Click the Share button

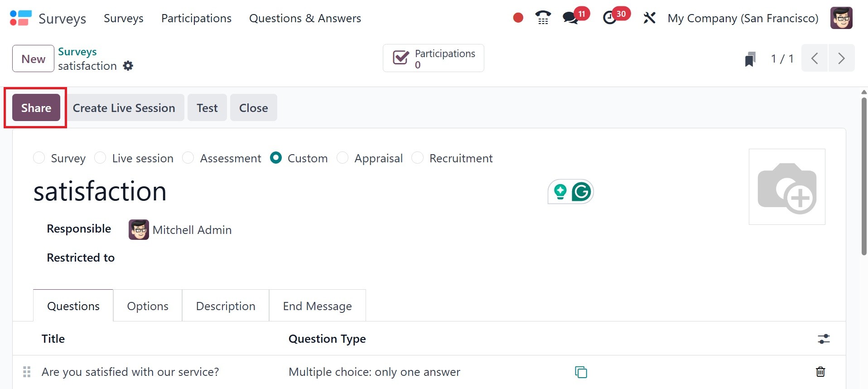tap(36, 108)
